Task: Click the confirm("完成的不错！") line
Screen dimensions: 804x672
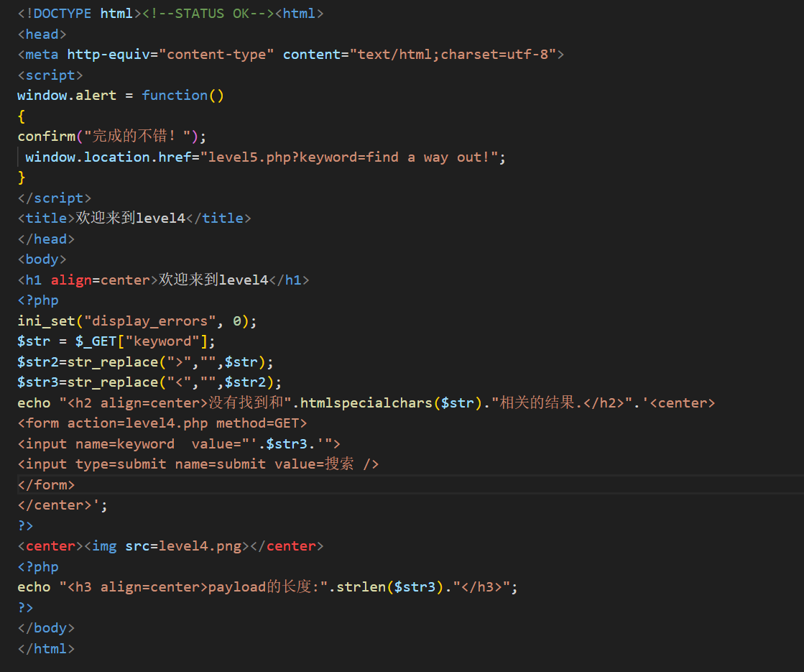Action: point(112,136)
